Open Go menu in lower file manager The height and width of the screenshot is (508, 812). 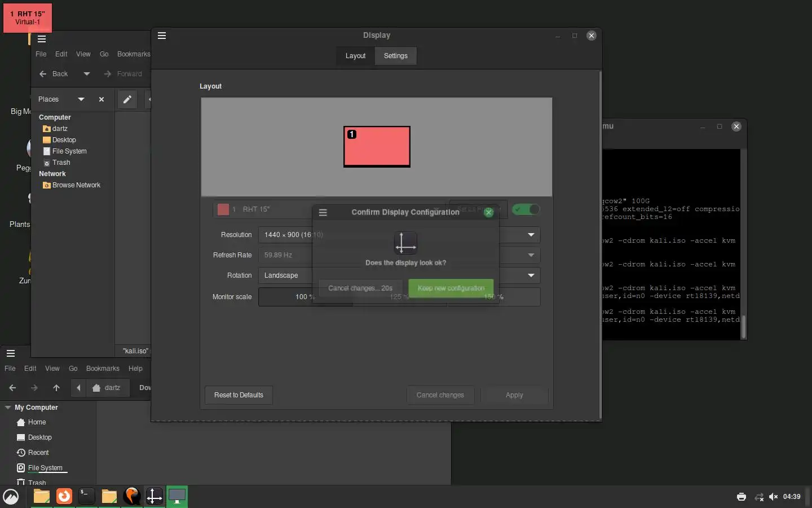pyautogui.click(x=73, y=369)
